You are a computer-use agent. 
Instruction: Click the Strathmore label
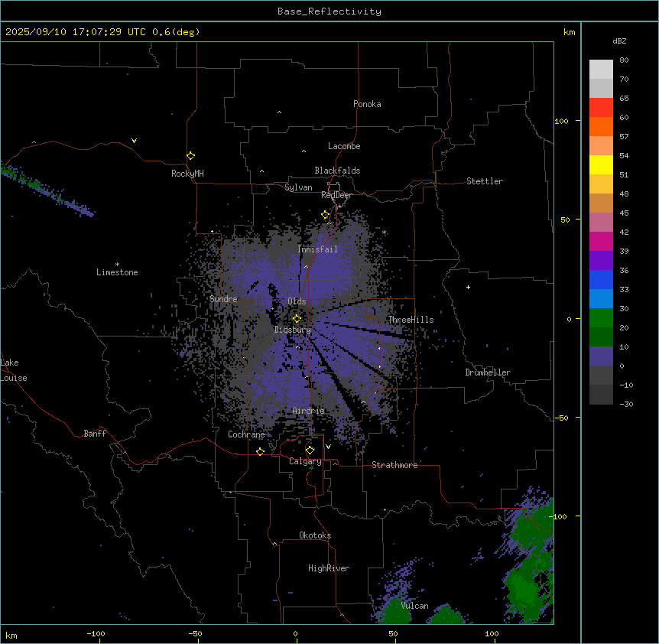[x=394, y=465]
